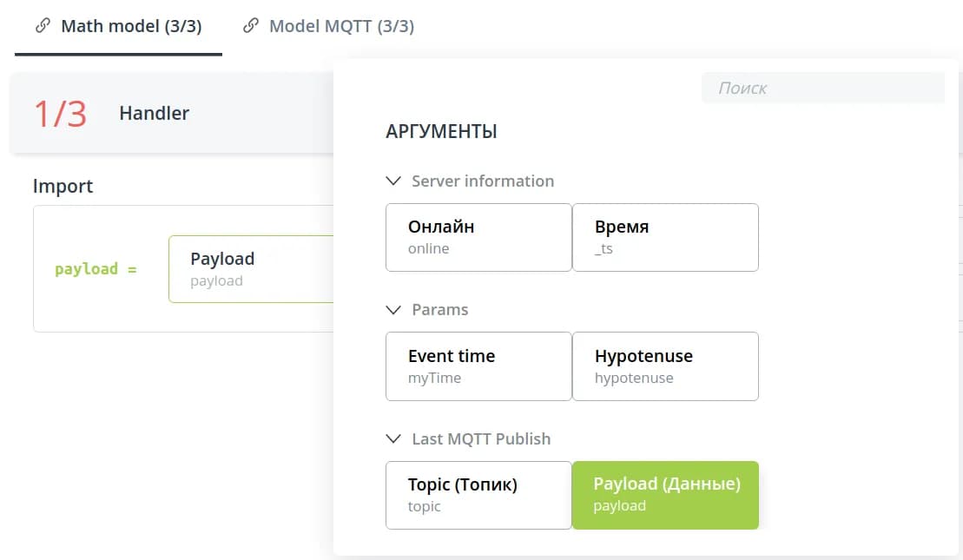The image size is (963, 560).
Task: Choose the Event time (myTime) argument
Action: (x=478, y=366)
